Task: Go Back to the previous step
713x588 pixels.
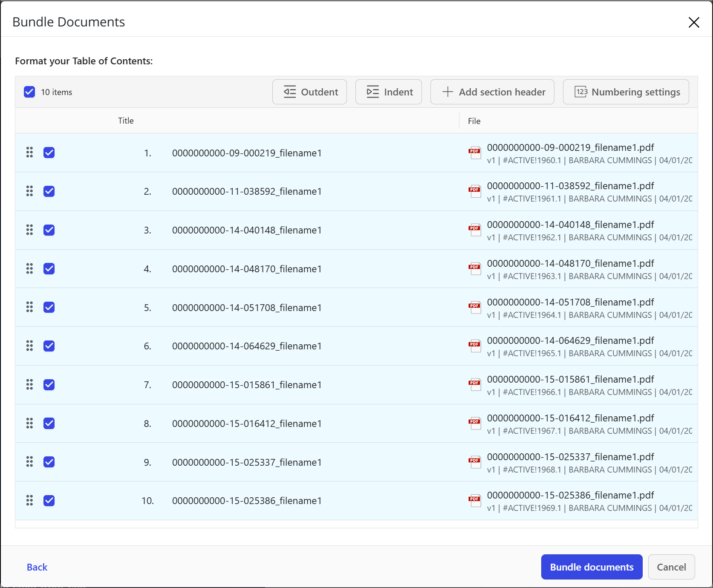Action: 37,567
